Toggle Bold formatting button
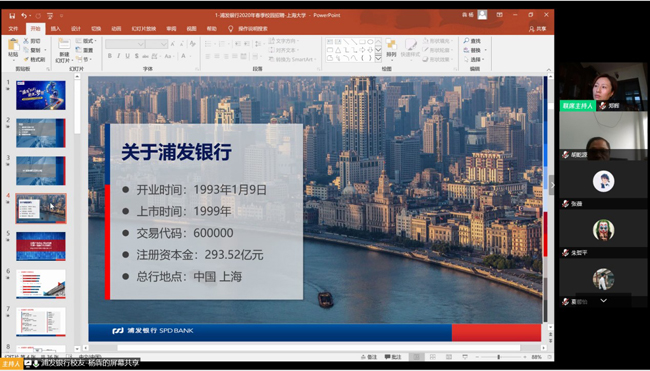 pyautogui.click(x=110, y=56)
